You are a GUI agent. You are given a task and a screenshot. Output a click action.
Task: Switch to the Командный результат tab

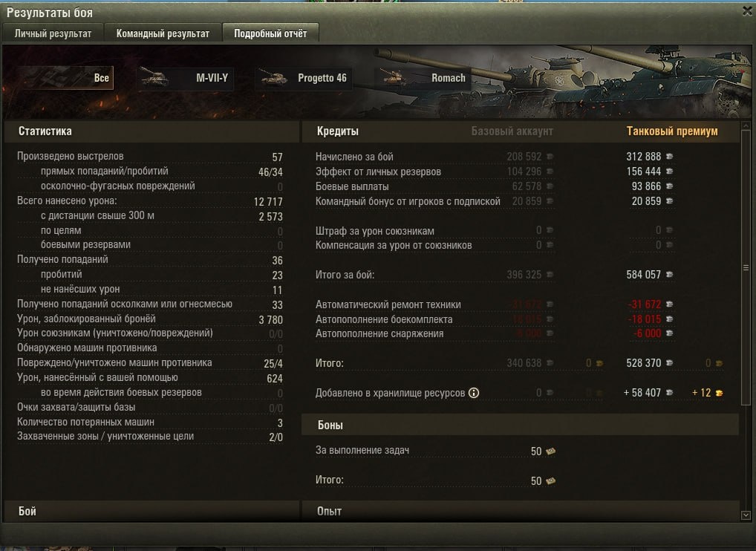pyautogui.click(x=163, y=33)
